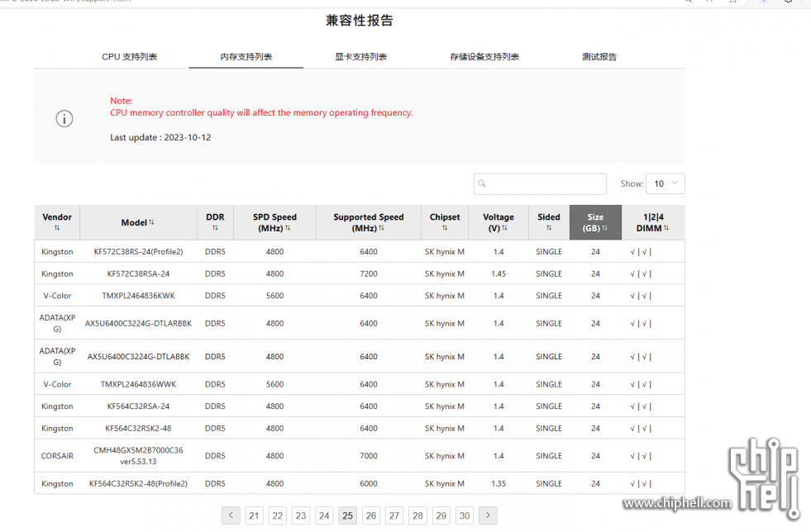Select current page 25 button
The image size is (811, 532).
pos(347,515)
